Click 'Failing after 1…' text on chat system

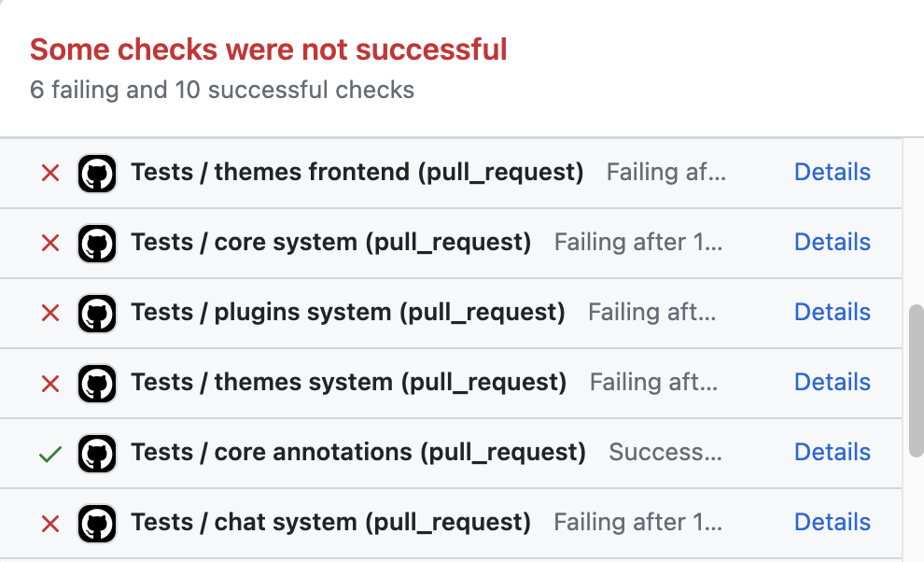coord(638,523)
